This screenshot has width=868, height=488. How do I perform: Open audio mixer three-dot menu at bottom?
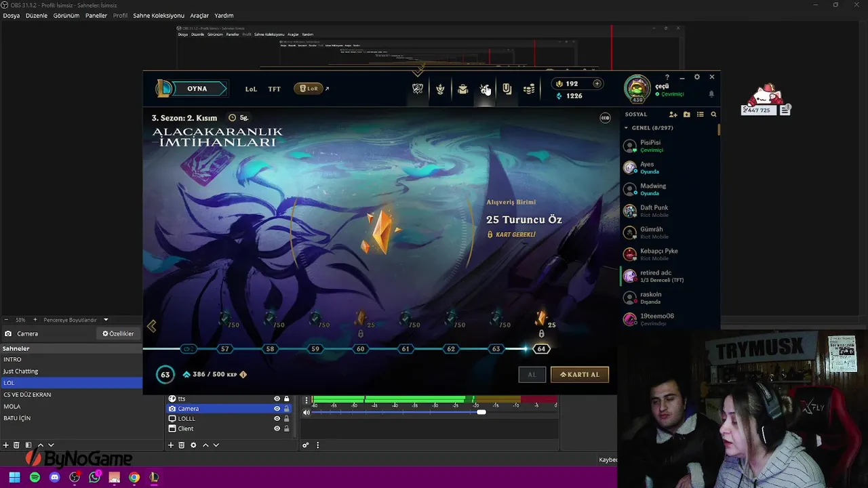pyautogui.click(x=317, y=445)
